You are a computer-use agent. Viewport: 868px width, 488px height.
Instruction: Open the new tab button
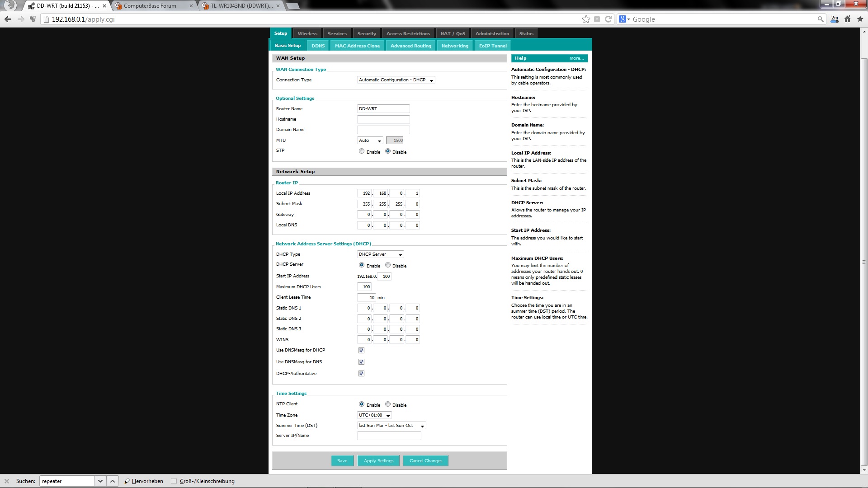(x=292, y=6)
